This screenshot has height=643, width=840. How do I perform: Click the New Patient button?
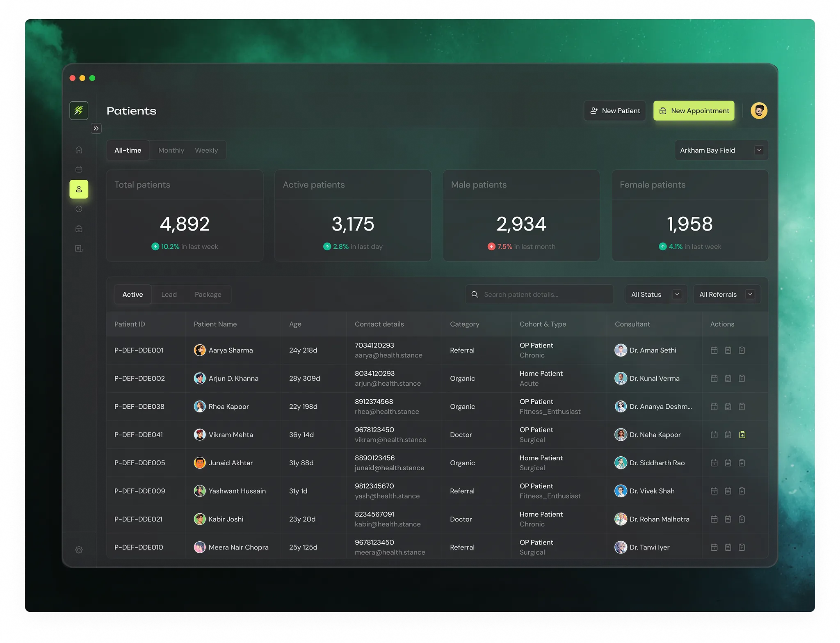(x=614, y=111)
